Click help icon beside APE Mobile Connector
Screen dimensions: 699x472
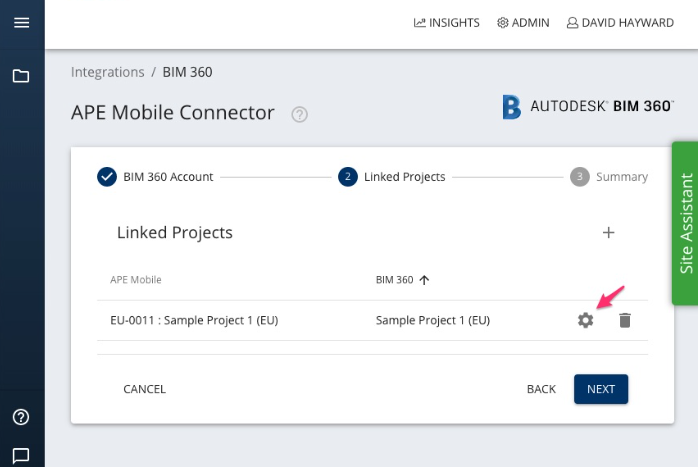pyautogui.click(x=299, y=115)
